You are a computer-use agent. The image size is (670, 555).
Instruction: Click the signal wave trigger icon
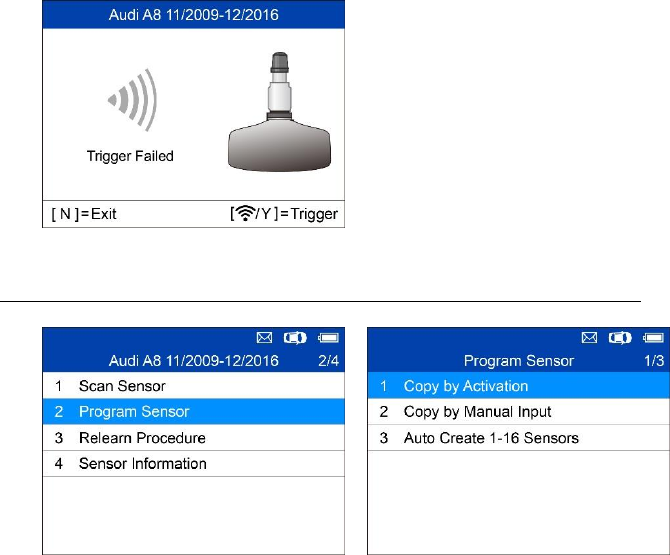point(132,100)
